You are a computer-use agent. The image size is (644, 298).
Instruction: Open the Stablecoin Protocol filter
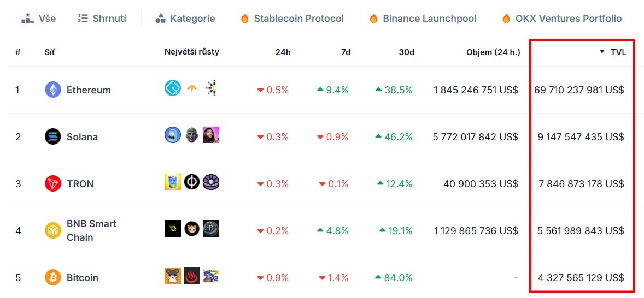pyautogui.click(x=292, y=19)
